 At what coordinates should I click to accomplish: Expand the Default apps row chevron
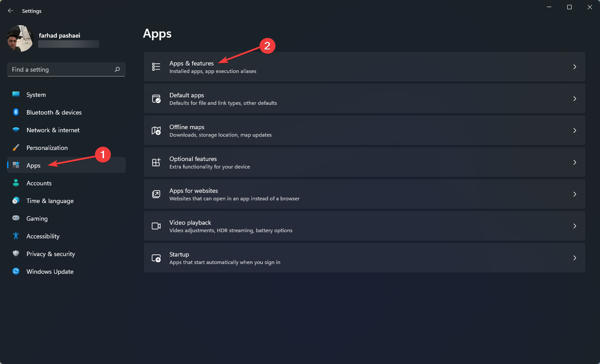tap(574, 98)
